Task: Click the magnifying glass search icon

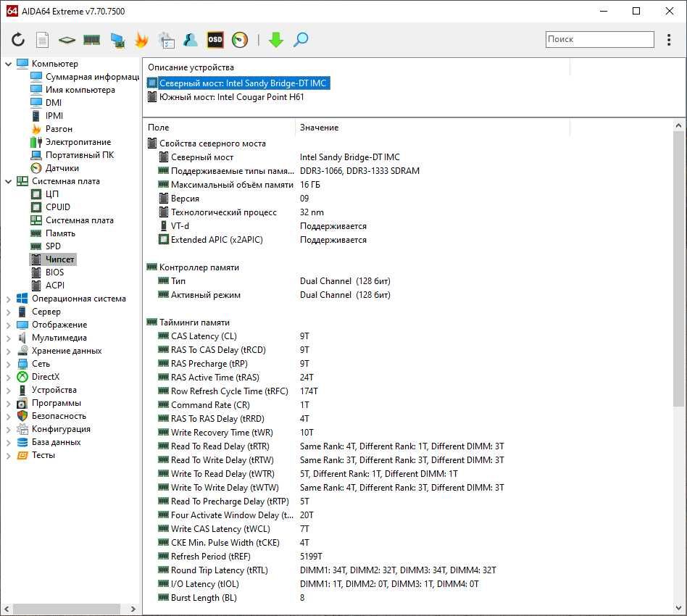Action: point(301,40)
